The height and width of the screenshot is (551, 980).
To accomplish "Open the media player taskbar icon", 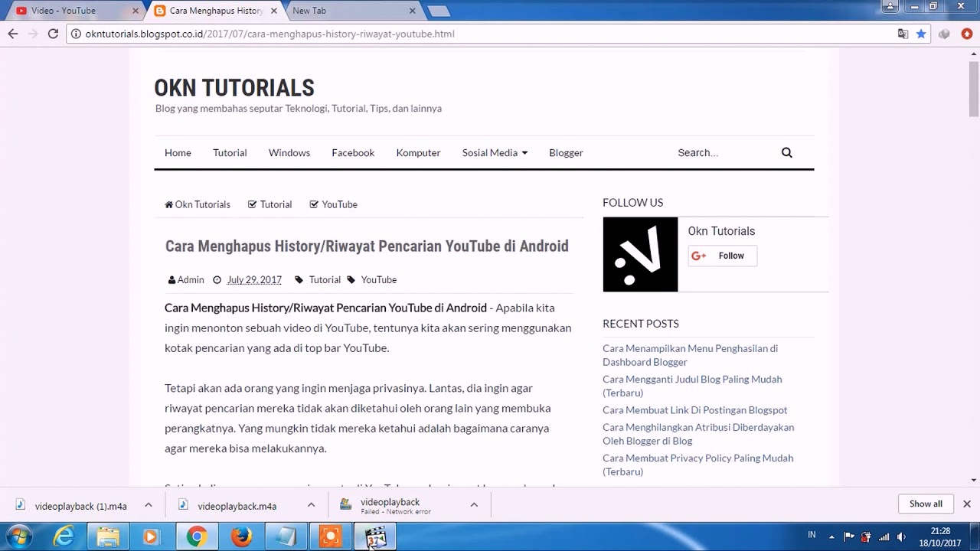I will click(x=152, y=536).
